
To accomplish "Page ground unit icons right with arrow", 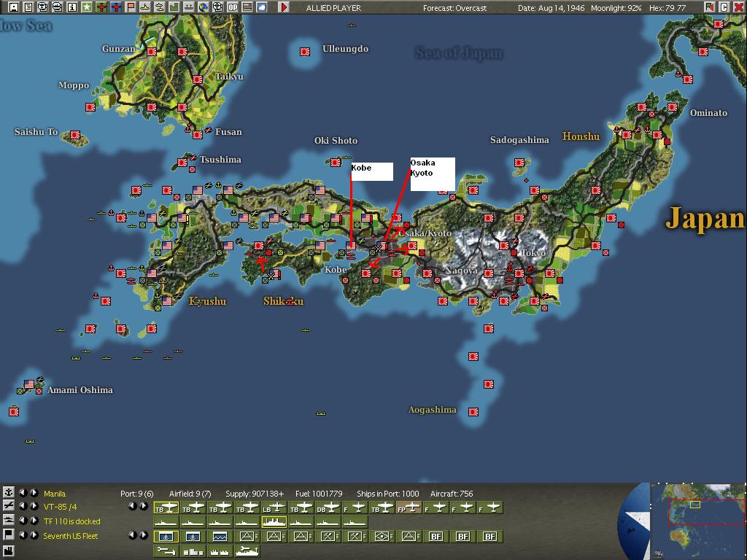I will 144,535.
